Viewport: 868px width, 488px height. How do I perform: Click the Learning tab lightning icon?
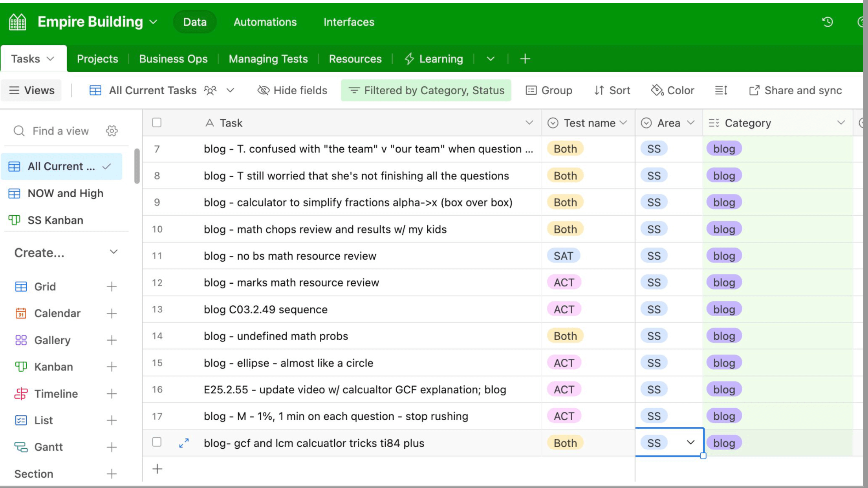[x=409, y=59]
